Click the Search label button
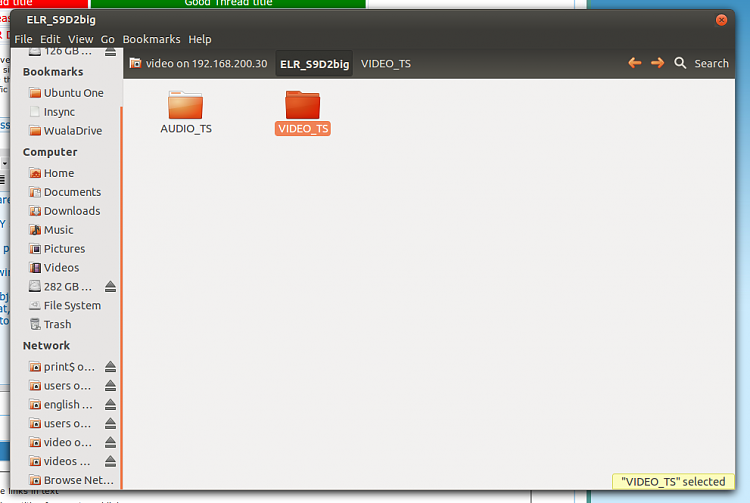Image resolution: width=750 pixels, height=503 pixels. coord(711,64)
